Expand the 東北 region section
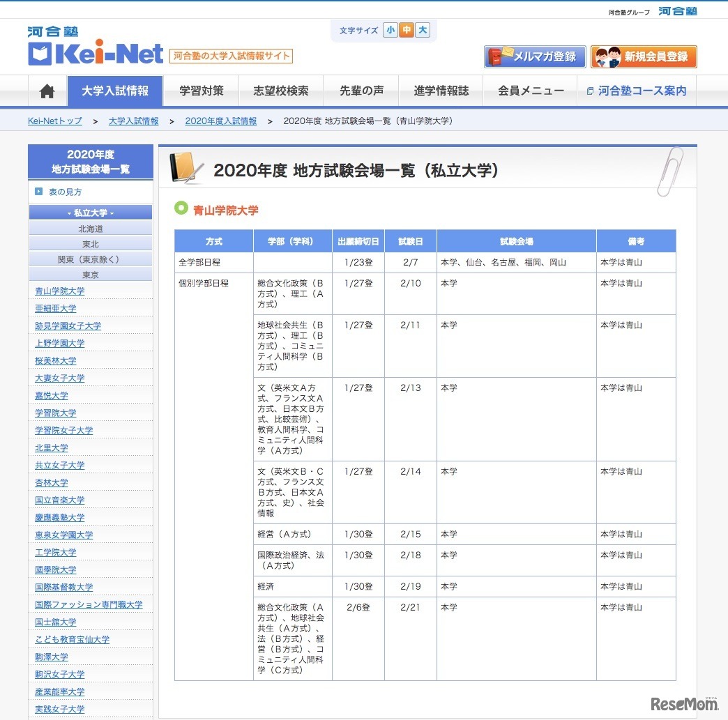 91,243
